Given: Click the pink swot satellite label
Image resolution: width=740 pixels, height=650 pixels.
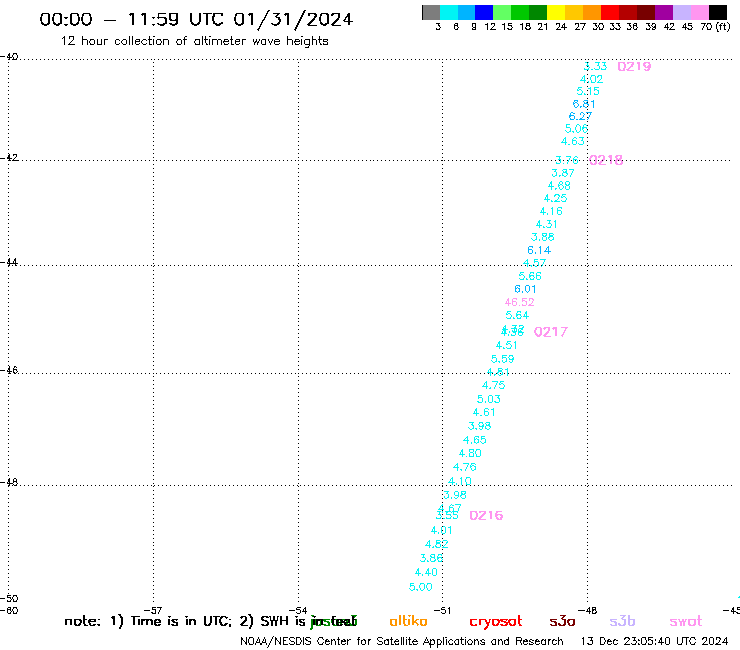Looking at the screenshot, I should (686, 622).
